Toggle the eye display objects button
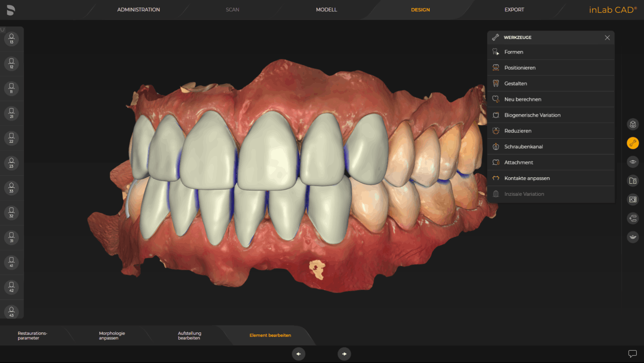Image resolution: width=644 pixels, height=363 pixels. (x=633, y=162)
